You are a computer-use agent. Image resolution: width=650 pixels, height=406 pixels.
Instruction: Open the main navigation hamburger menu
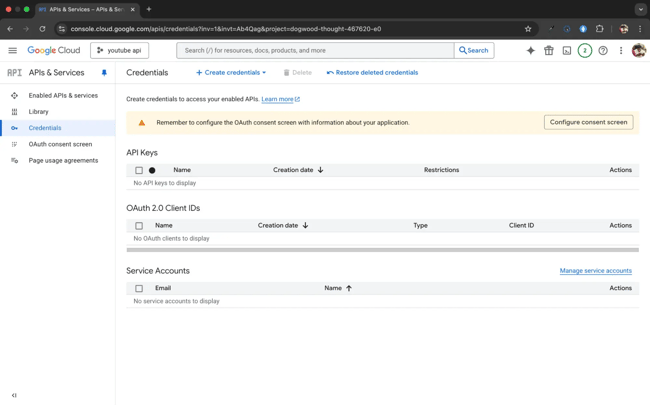13,50
